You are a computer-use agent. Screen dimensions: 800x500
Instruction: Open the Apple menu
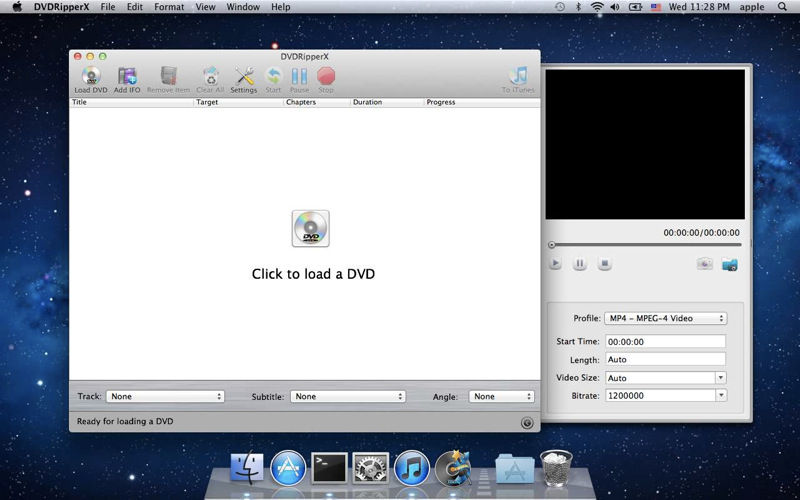pos(17,7)
